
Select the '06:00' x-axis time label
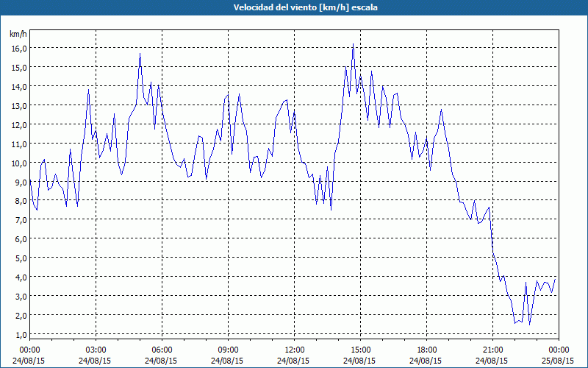pos(162,350)
